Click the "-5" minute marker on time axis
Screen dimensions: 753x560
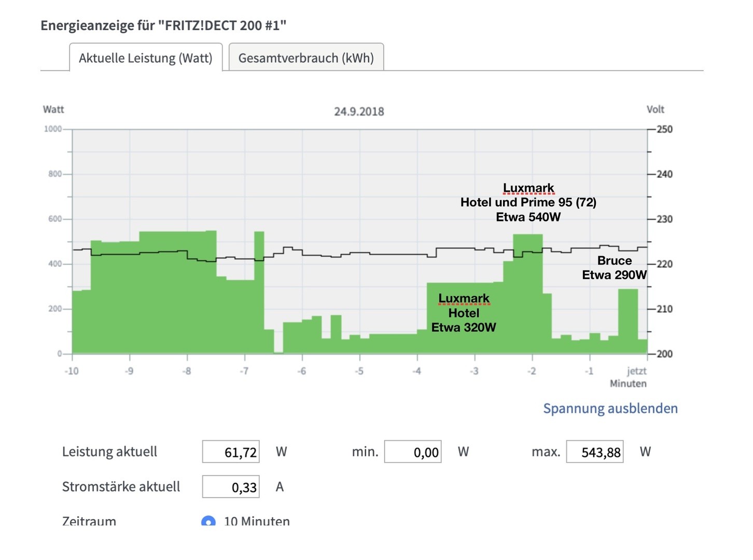coord(359,371)
